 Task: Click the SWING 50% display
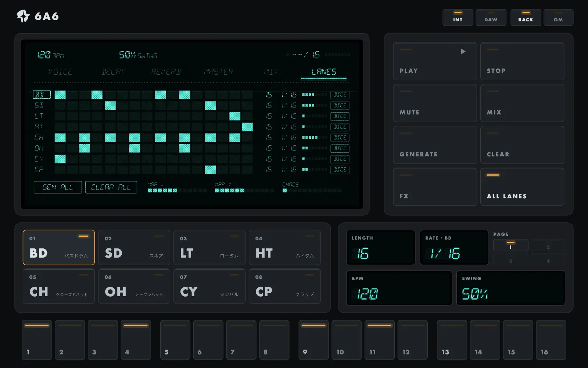tap(511, 288)
